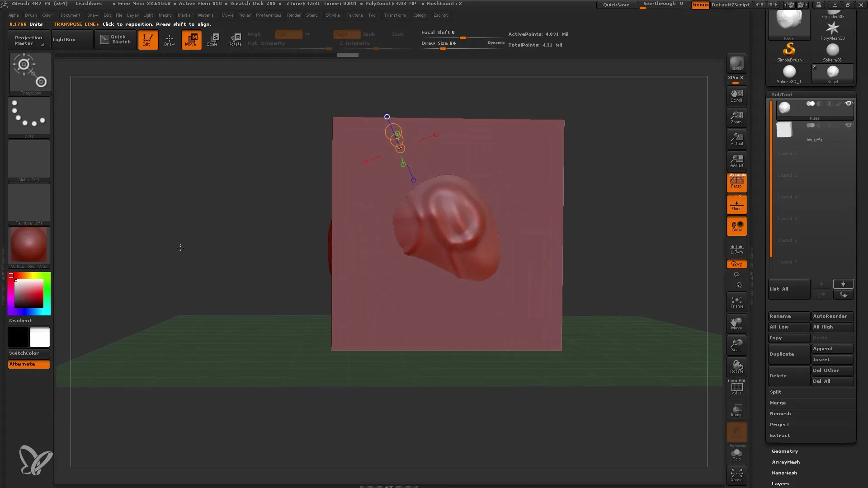The height and width of the screenshot is (488, 868).
Task: Select the Scale transpose button in top shelf
Action: (x=213, y=40)
